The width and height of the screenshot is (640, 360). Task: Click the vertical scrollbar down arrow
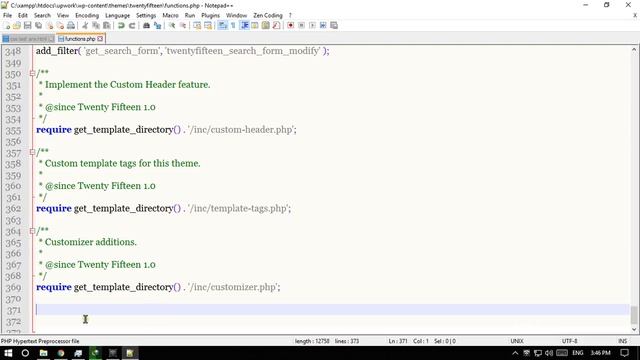[x=634, y=329]
